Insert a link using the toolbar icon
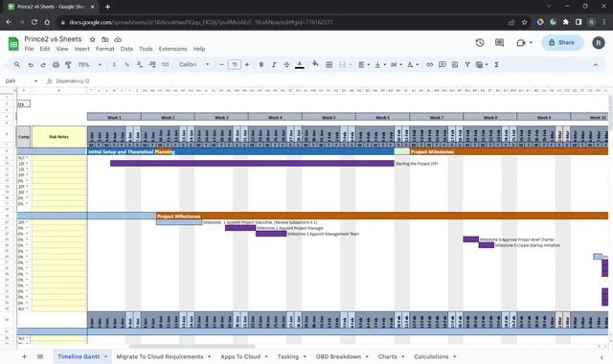The height and width of the screenshot is (364, 613). click(x=430, y=64)
